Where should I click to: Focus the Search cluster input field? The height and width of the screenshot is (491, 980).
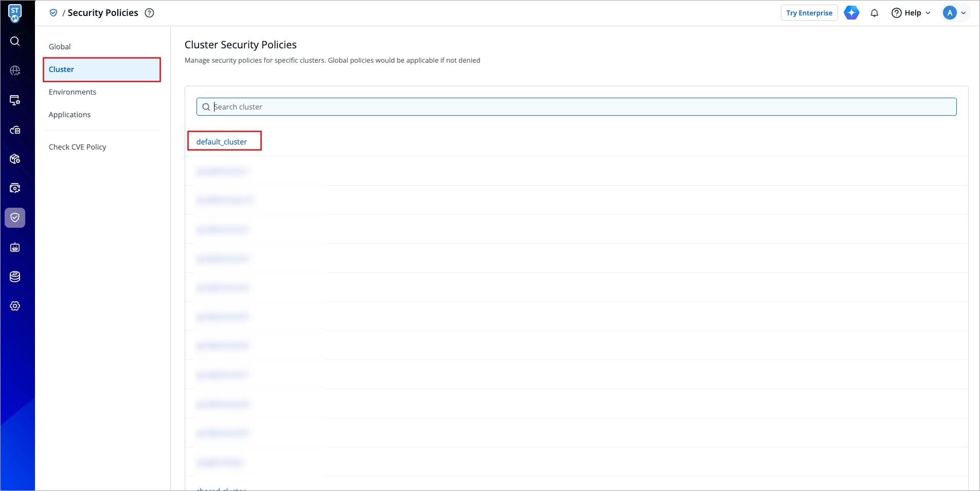tap(576, 107)
